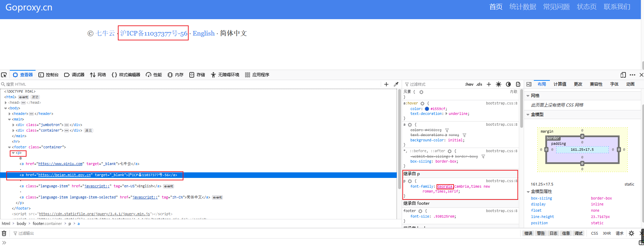
Task: Select the 布局 layout tab
Action: point(542,84)
